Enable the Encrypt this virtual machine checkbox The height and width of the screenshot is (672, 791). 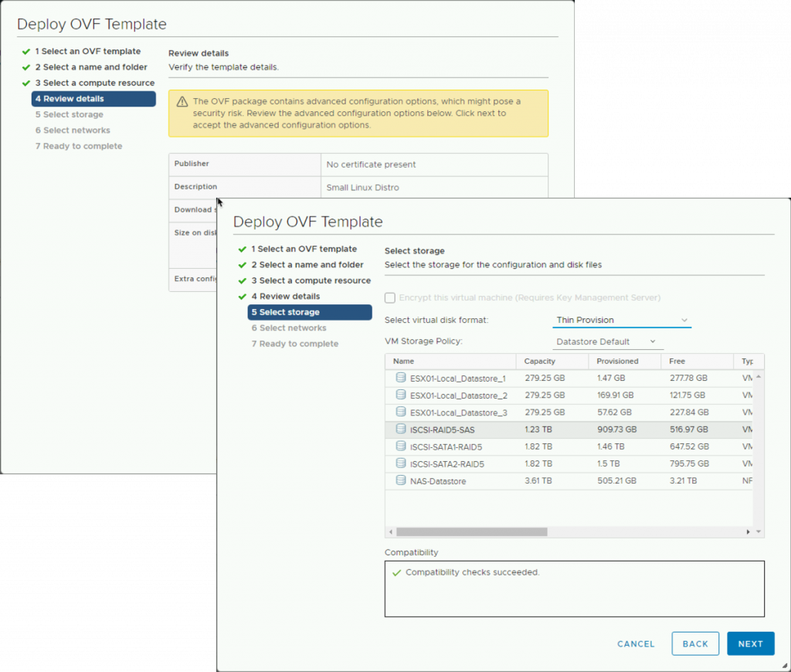(x=390, y=297)
